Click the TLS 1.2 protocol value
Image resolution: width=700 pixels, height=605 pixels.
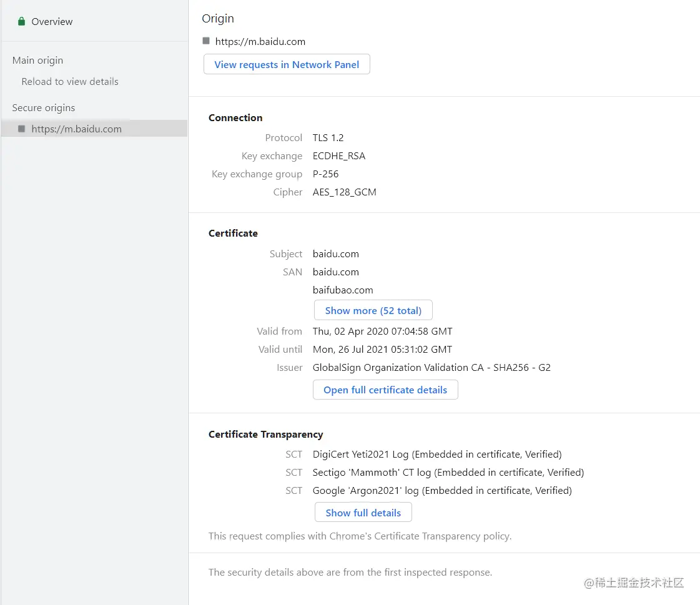tap(328, 138)
